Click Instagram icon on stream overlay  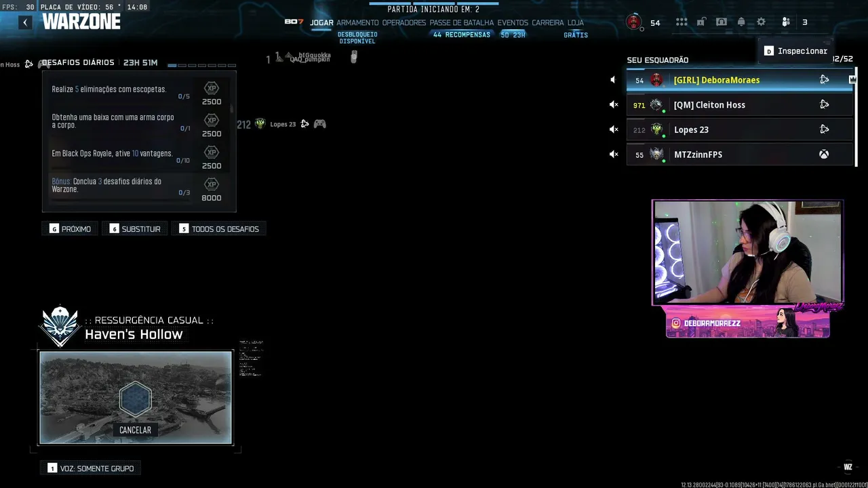675,323
